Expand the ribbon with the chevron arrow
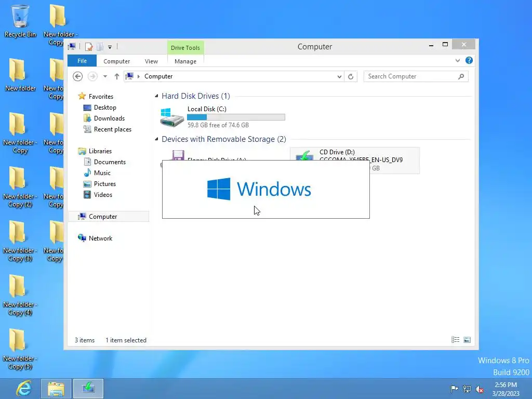Image resolution: width=532 pixels, height=399 pixels. click(x=458, y=60)
